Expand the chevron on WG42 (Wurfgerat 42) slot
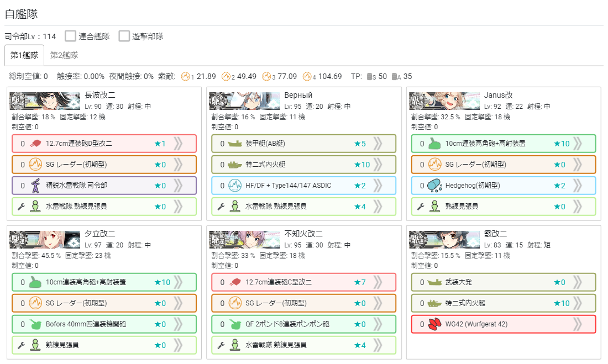The height and width of the screenshot is (364, 608). pyautogui.click(x=578, y=324)
